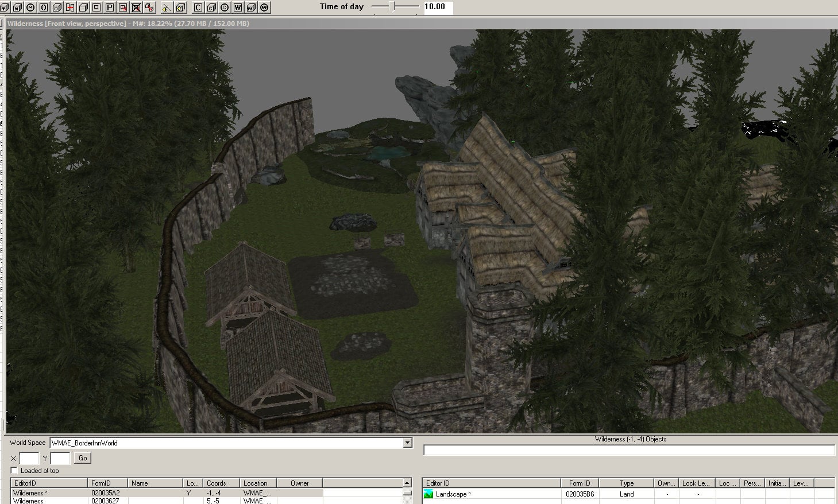Sort cell list by FormID column
The width and height of the screenshot is (838, 504).
pos(107,483)
